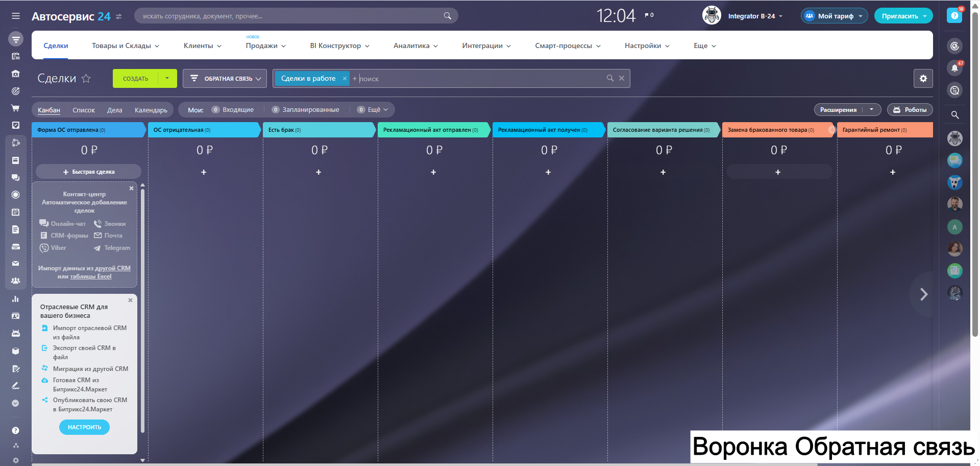Select the Канбан view
The height and width of the screenshot is (466, 980).
49,110
